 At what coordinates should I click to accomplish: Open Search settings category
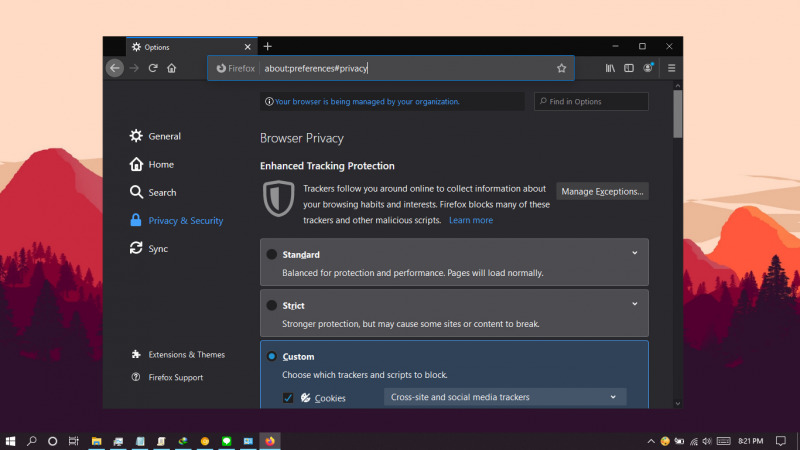pos(153,192)
